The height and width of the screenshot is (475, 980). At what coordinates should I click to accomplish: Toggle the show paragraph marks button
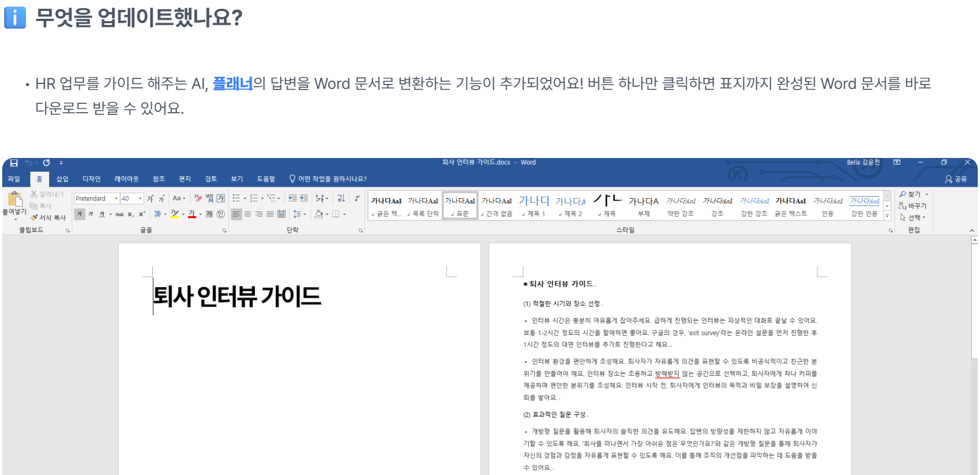click(x=357, y=198)
